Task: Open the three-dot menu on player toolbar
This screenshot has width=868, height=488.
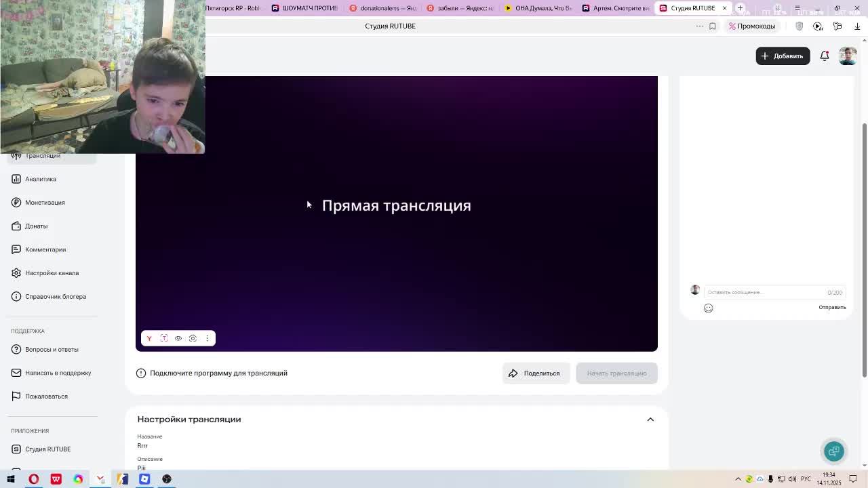Action: point(207,338)
